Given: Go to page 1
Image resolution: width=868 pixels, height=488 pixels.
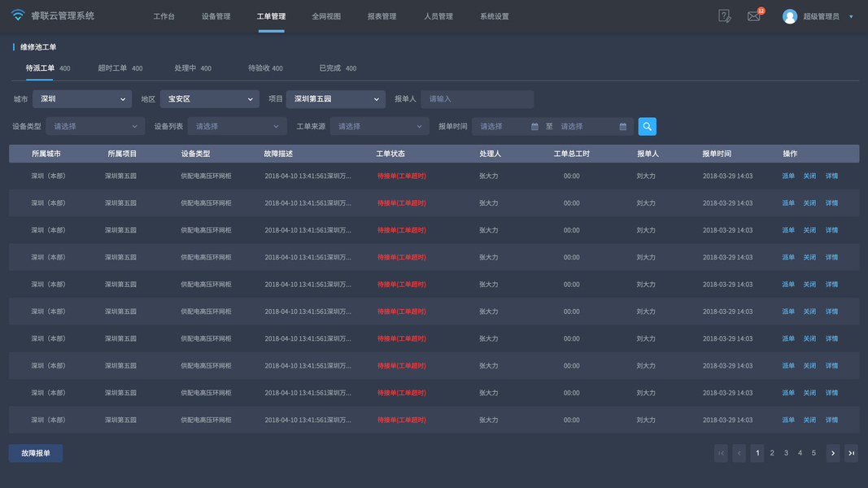Looking at the screenshot, I should (x=757, y=453).
